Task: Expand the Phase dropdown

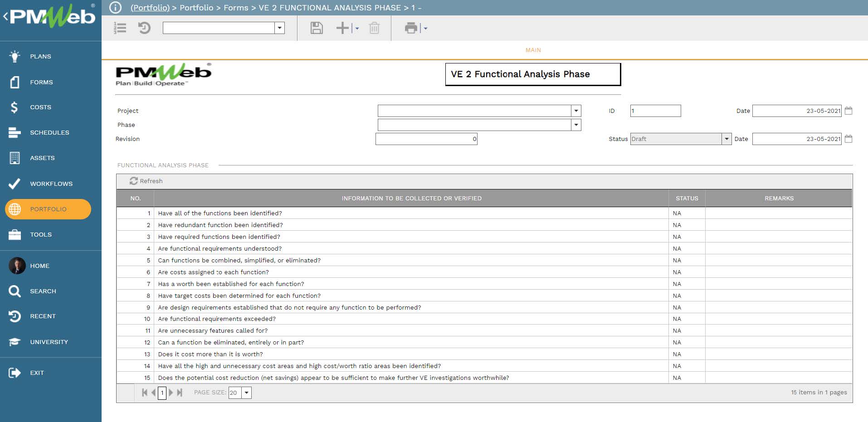Action: coord(575,125)
